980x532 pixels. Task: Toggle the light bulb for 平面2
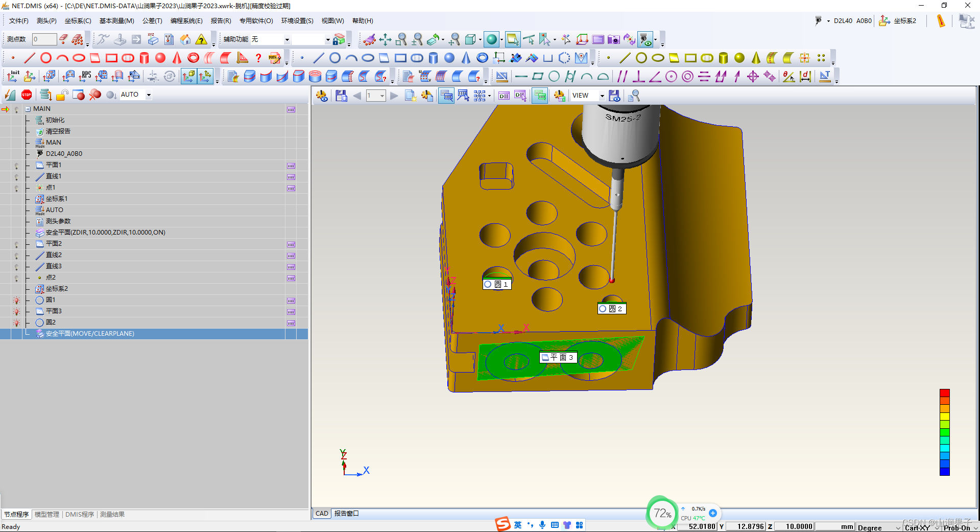tap(16, 244)
